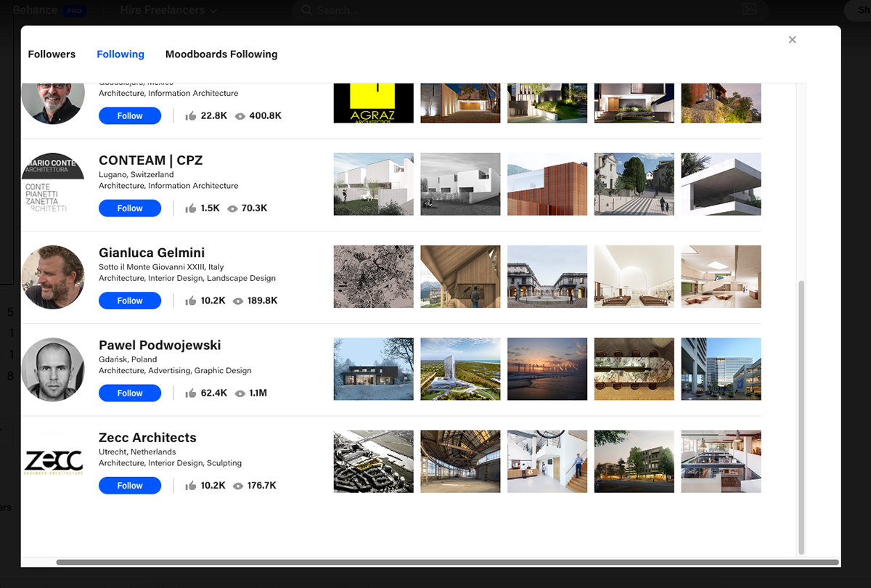
Task: Follow Gianluca Gelmini
Action: (130, 301)
